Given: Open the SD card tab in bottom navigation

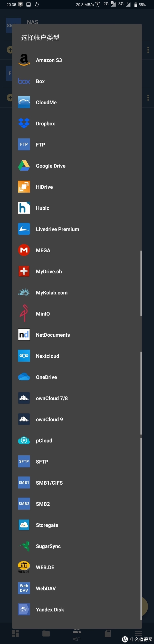Looking at the screenshot, I should [x=108, y=633].
